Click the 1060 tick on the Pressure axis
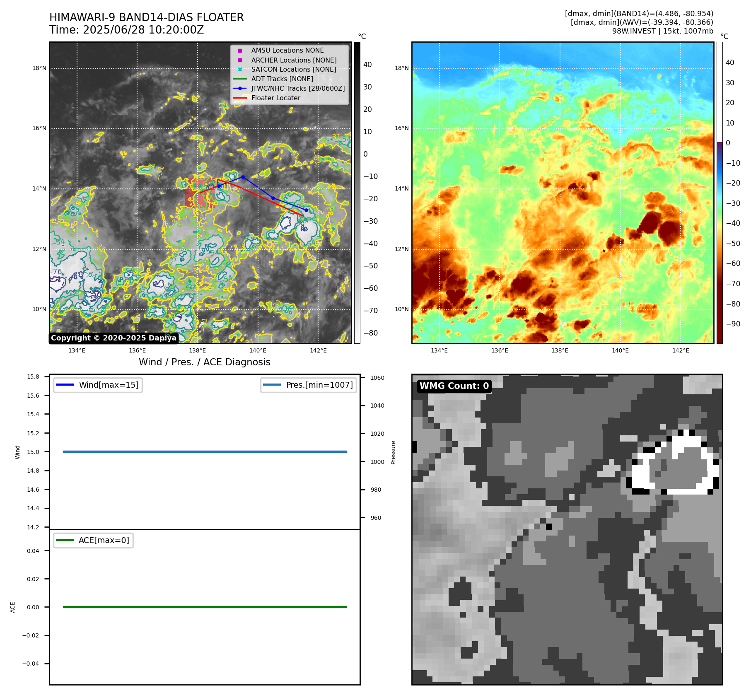Image resolution: width=751 pixels, height=700 pixels. 377,378
